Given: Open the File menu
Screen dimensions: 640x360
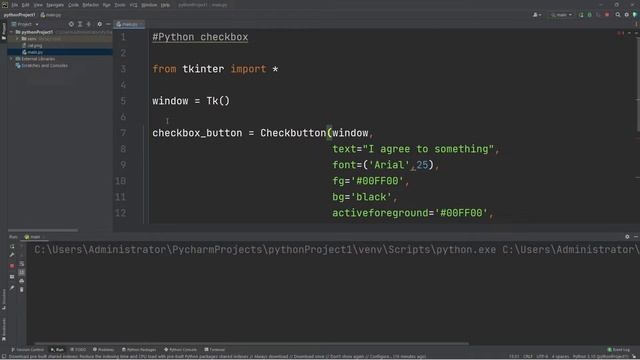Looking at the screenshot, I should coord(15,5).
